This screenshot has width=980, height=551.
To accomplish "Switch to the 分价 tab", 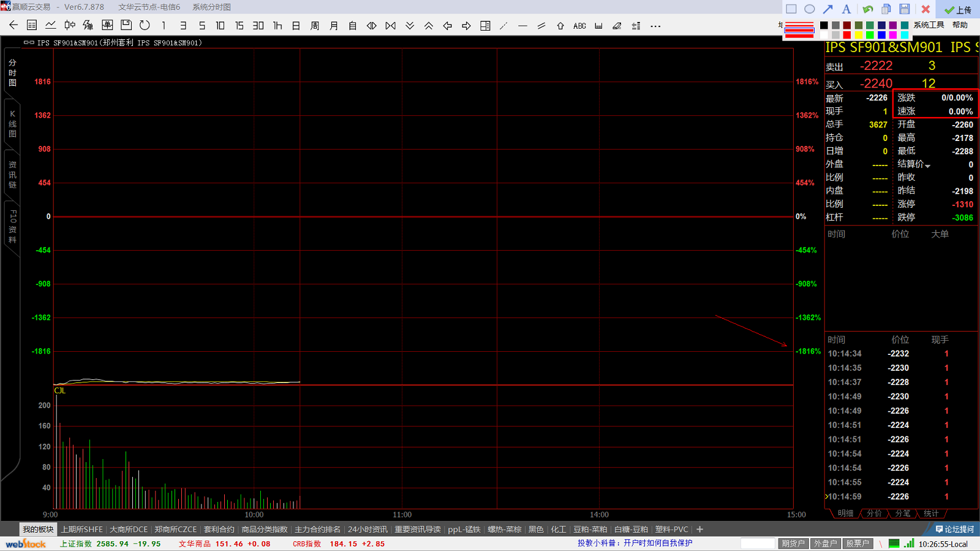I will point(874,514).
